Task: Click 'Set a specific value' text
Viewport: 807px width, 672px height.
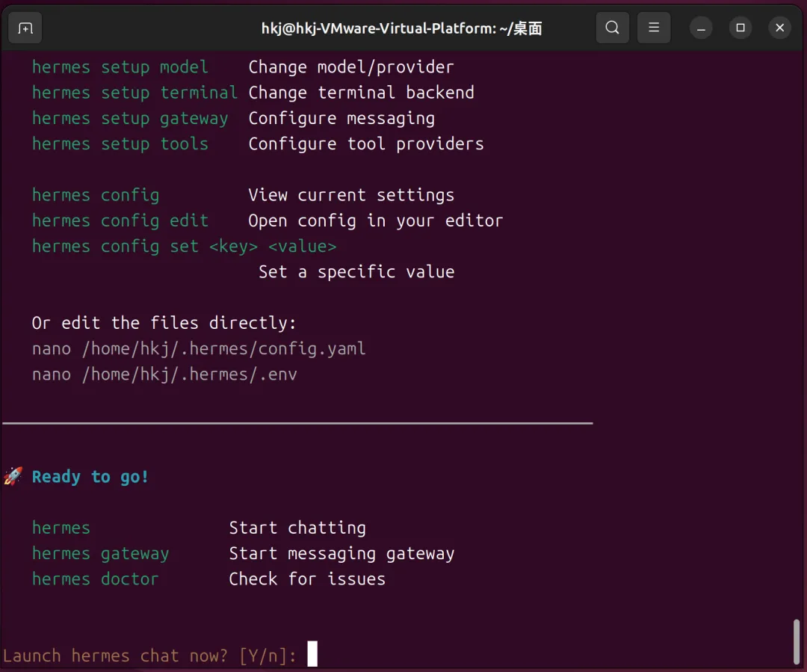Action: pos(356,272)
